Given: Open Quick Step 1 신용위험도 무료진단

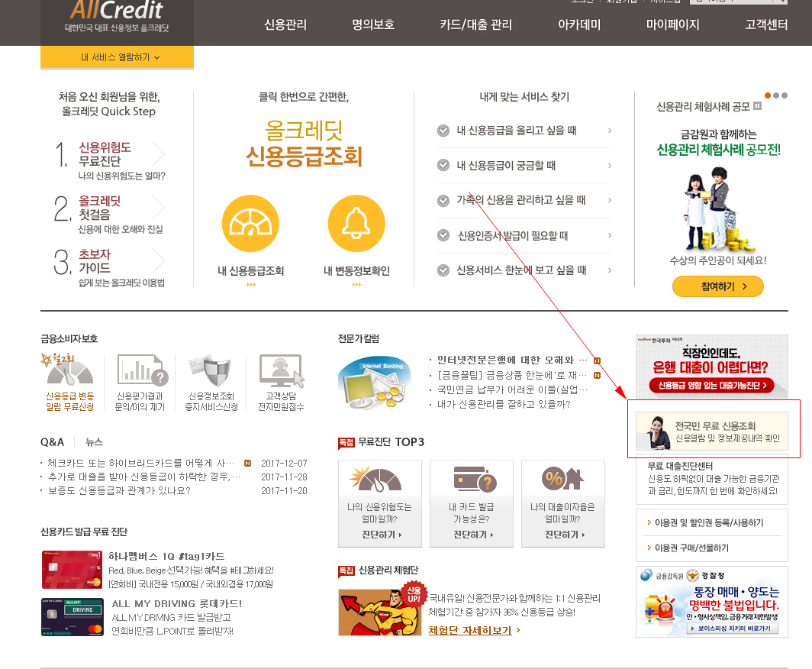Looking at the screenshot, I should click(110, 160).
